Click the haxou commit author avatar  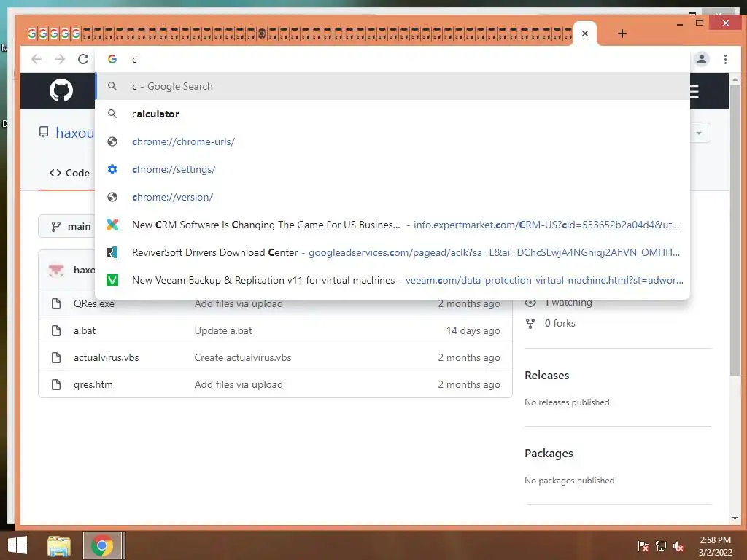56,270
